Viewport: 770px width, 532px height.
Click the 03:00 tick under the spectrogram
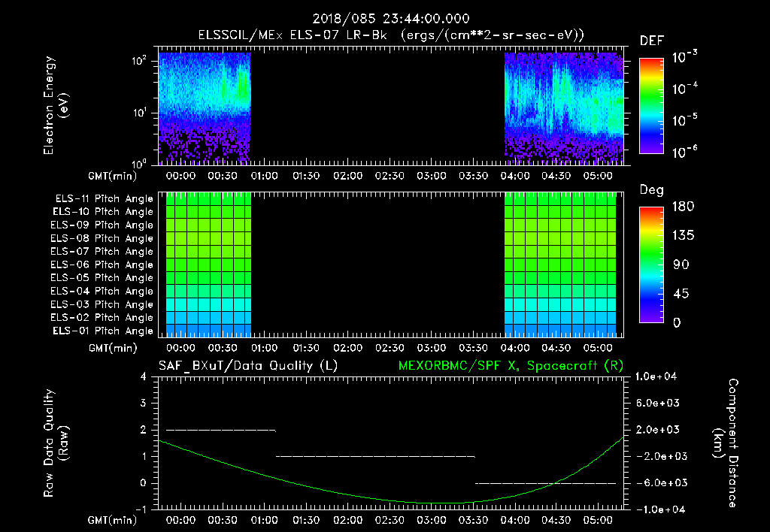click(431, 175)
